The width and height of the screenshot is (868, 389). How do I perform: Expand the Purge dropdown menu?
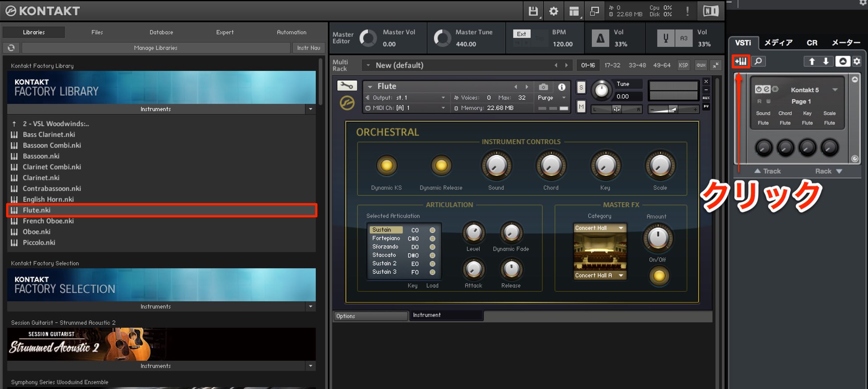552,98
